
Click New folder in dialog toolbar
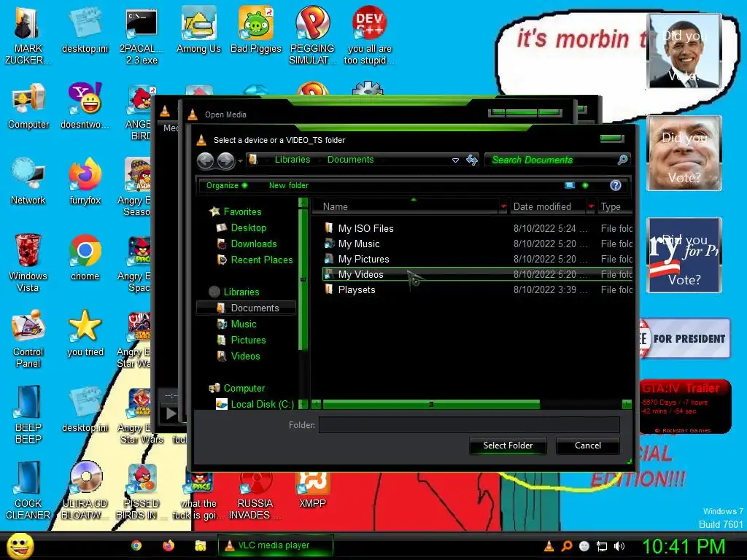pyautogui.click(x=289, y=185)
